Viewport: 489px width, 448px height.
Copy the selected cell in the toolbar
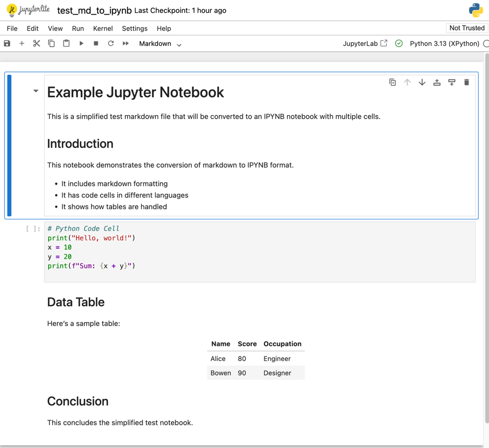coord(51,43)
